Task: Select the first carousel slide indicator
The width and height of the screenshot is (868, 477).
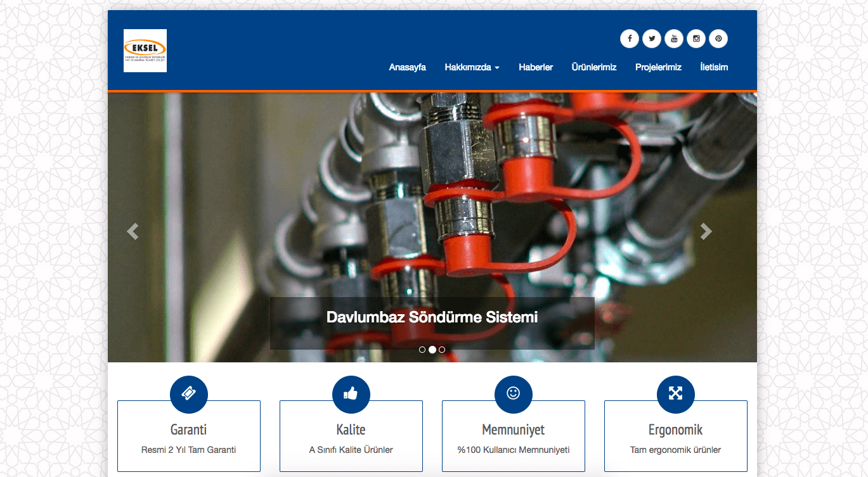Action: (422, 350)
